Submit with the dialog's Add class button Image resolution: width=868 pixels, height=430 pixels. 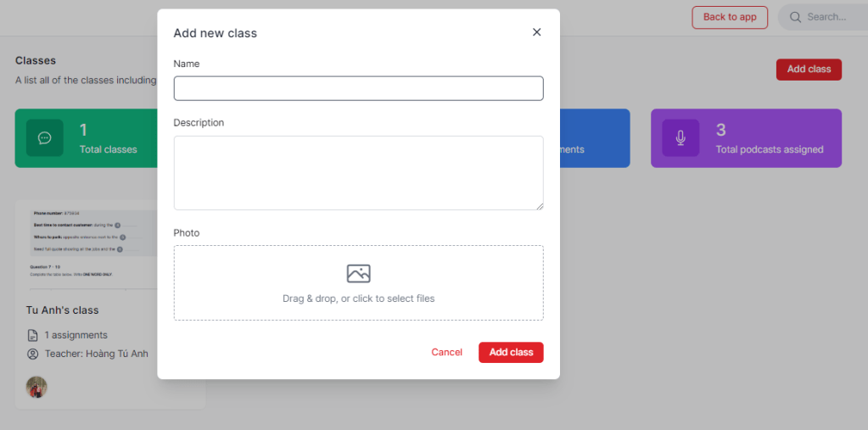point(511,352)
